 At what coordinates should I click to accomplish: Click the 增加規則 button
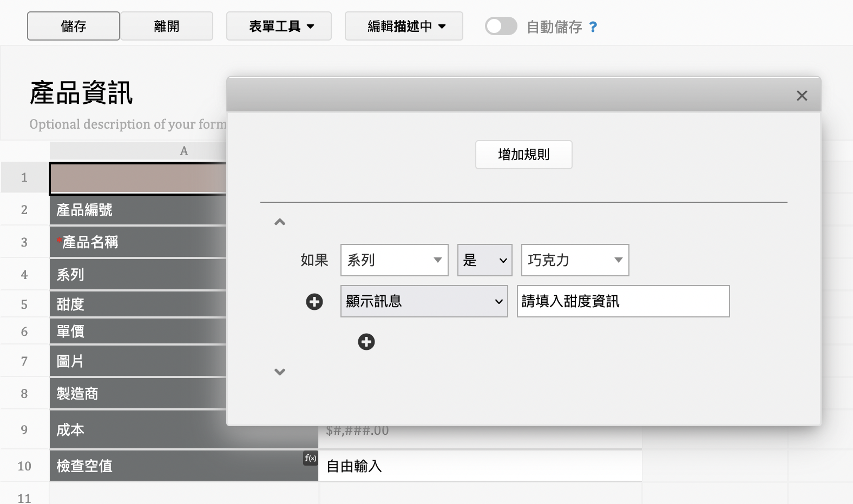click(x=524, y=155)
